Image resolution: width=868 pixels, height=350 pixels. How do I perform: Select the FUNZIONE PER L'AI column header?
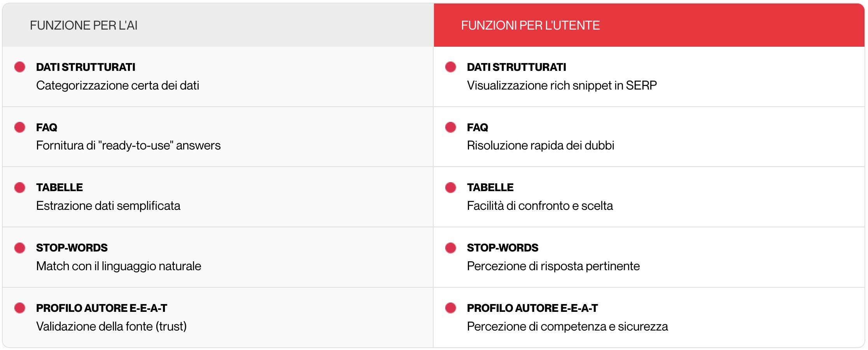(x=84, y=25)
